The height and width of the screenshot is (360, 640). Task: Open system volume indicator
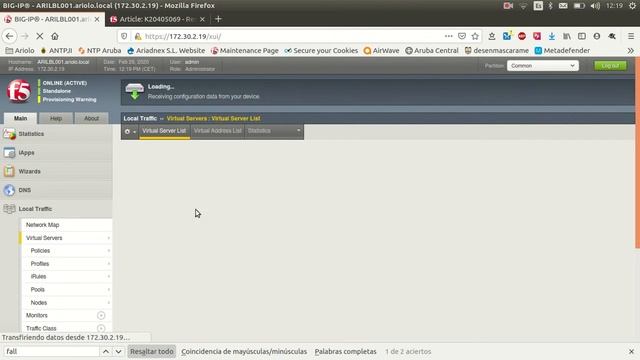point(595,6)
